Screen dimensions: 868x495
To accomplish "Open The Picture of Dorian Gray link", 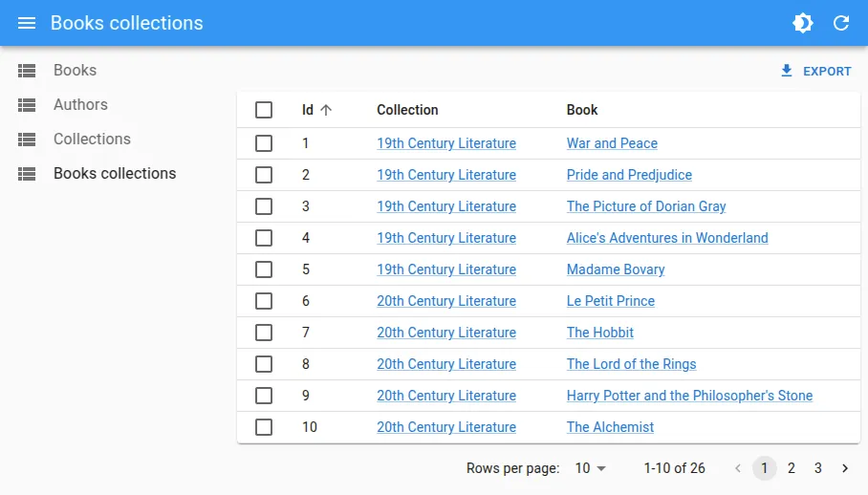I will tap(646, 206).
